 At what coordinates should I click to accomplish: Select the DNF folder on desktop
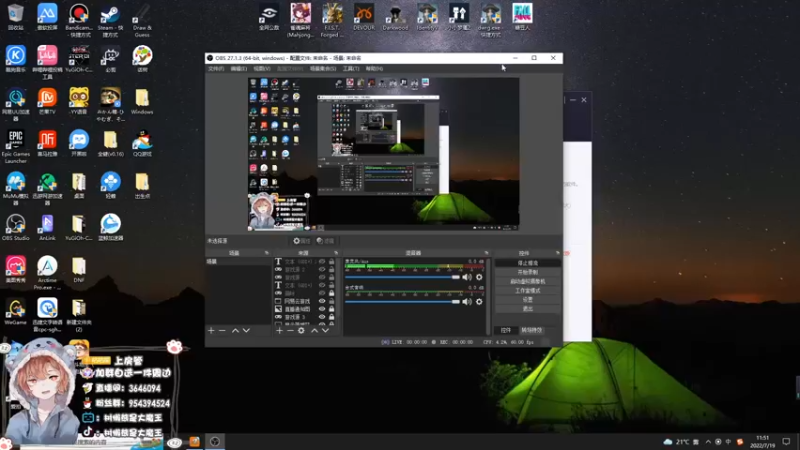[x=79, y=270]
